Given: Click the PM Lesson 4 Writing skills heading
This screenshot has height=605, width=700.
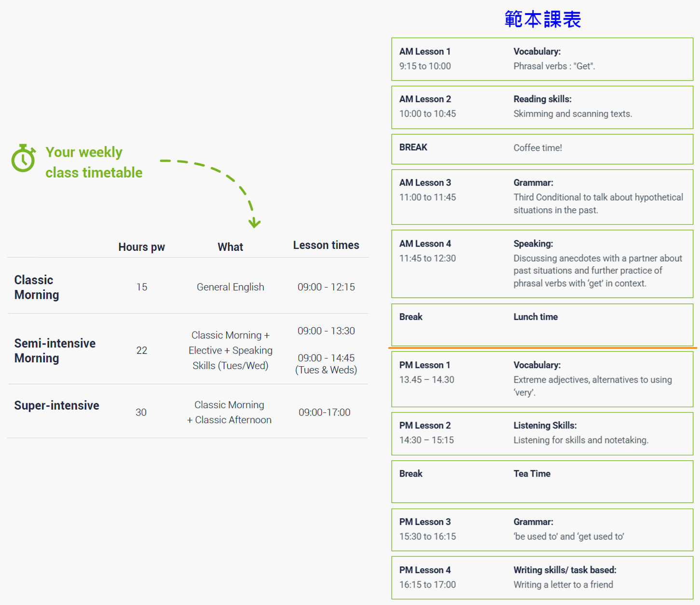Looking at the screenshot, I should [x=564, y=570].
